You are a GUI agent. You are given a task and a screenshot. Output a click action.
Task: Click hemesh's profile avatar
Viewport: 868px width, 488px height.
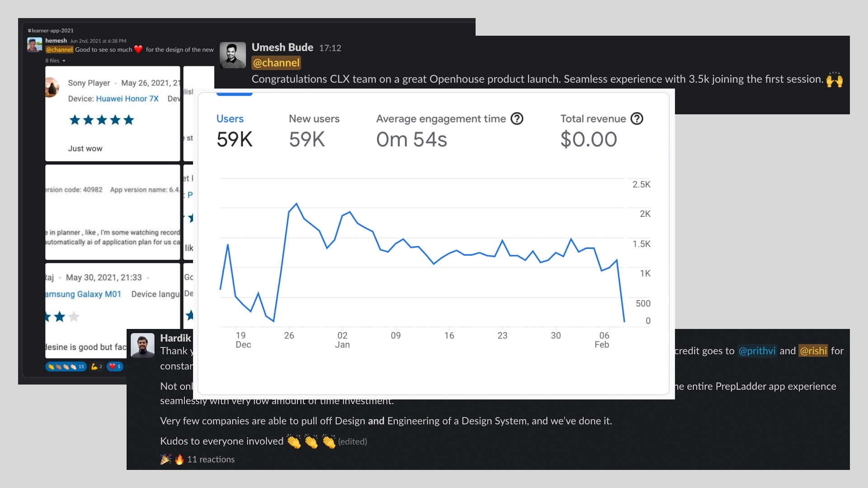pos(35,45)
